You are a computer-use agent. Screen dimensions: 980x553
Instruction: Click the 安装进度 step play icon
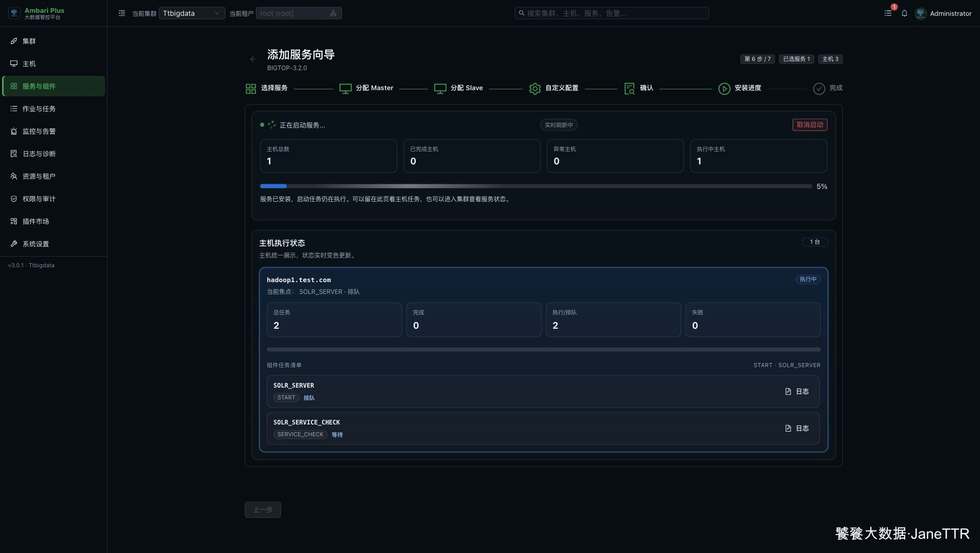pyautogui.click(x=725, y=89)
